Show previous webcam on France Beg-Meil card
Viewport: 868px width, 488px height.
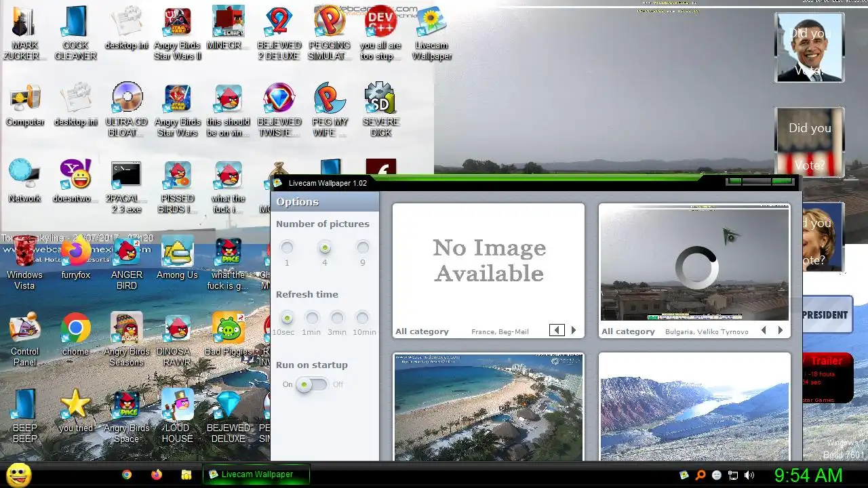point(557,331)
